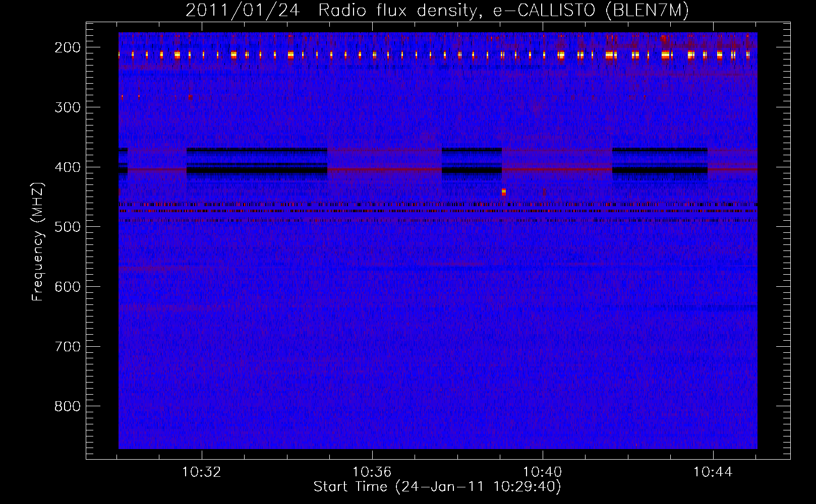The width and height of the screenshot is (816, 504).
Task: Select the 700 frequency tick label
Action: pos(68,347)
